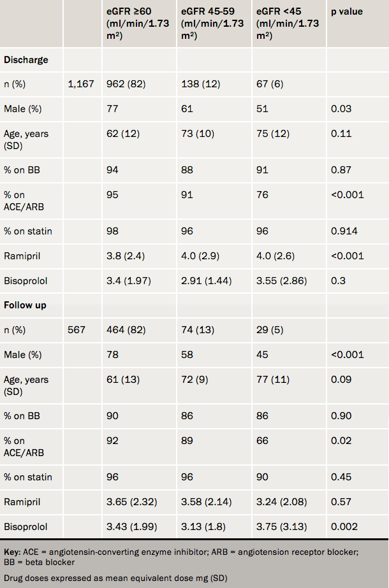This screenshot has width=389, height=588.
Task: Click the 'Follow up' section heading
Action: (x=26, y=305)
